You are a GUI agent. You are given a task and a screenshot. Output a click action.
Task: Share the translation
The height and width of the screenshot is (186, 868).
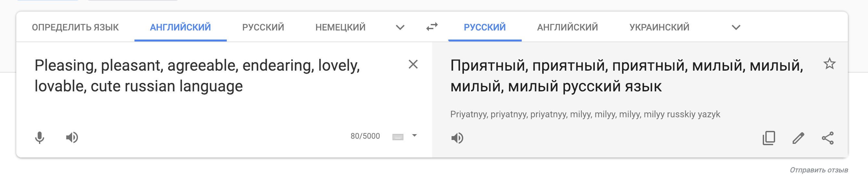pyautogui.click(x=828, y=138)
